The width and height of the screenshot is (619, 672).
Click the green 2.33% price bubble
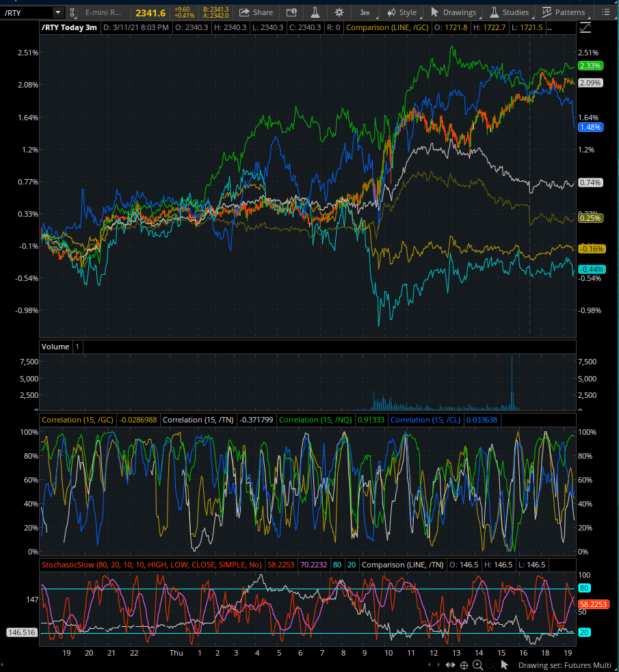(591, 66)
